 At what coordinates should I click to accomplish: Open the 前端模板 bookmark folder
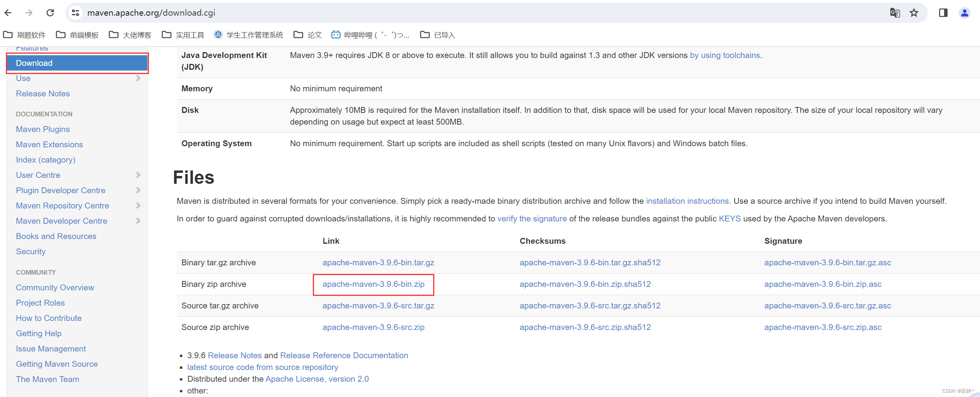point(78,35)
